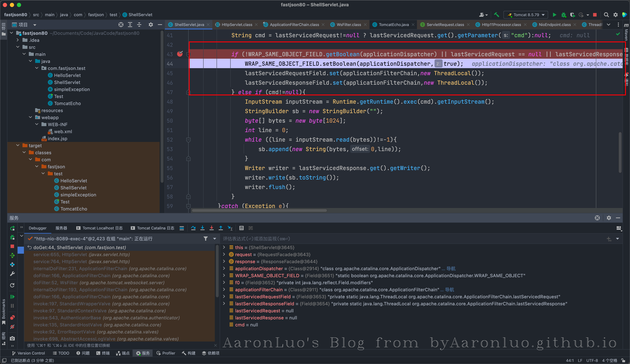Click the Build hammer icon
The width and height of the screenshot is (630, 364).
click(497, 15)
